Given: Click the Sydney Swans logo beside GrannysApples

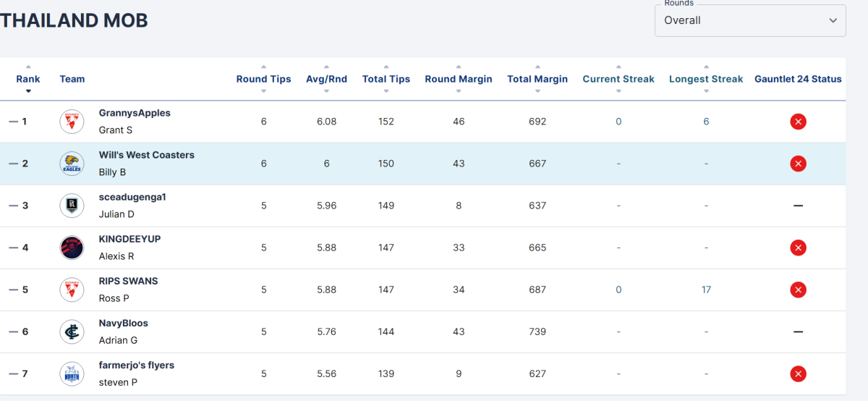Looking at the screenshot, I should click(72, 122).
